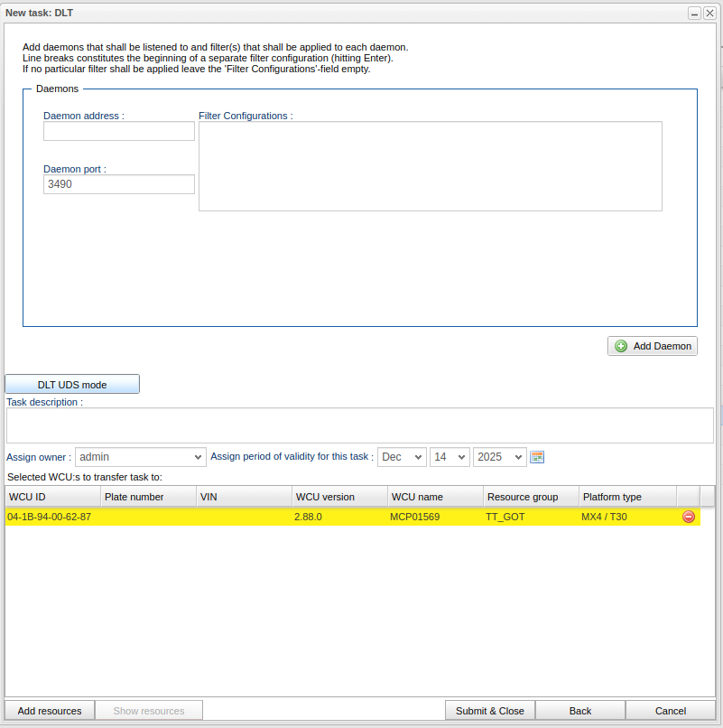Screen dimensions: 723x728
Task: Sort by the WCU ID column header
Action: pos(52,497)
